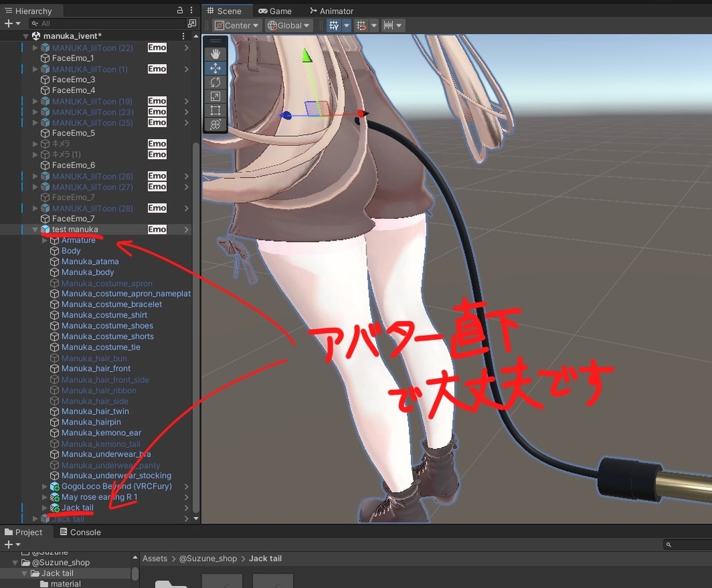This screenshot has width=712, height=588.
Task: Click Emo badge on MANUKA_lilToon (22)
Action: pos(157,47)
